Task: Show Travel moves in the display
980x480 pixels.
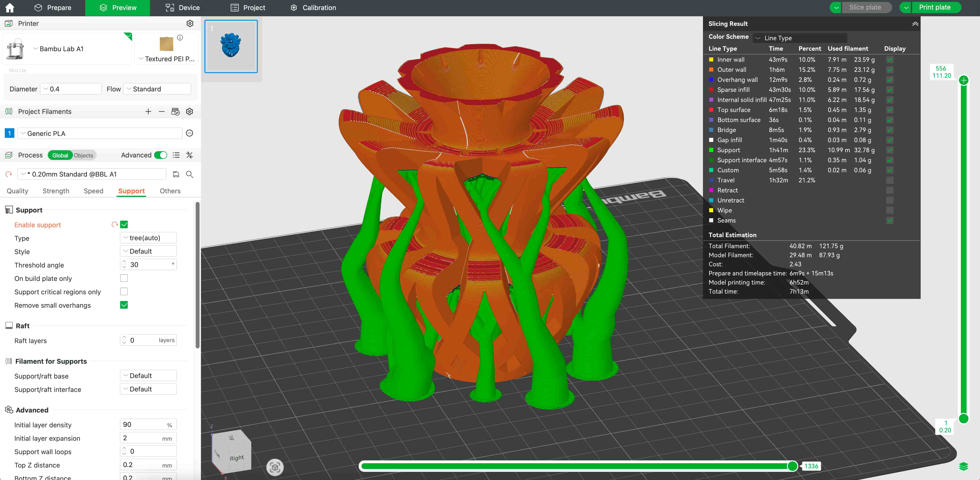Action: pyautogui.click(x=890, y=180)
